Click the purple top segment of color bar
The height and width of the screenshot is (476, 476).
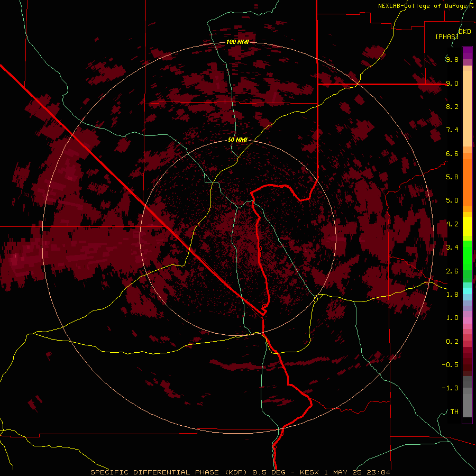tap(467, 53)
